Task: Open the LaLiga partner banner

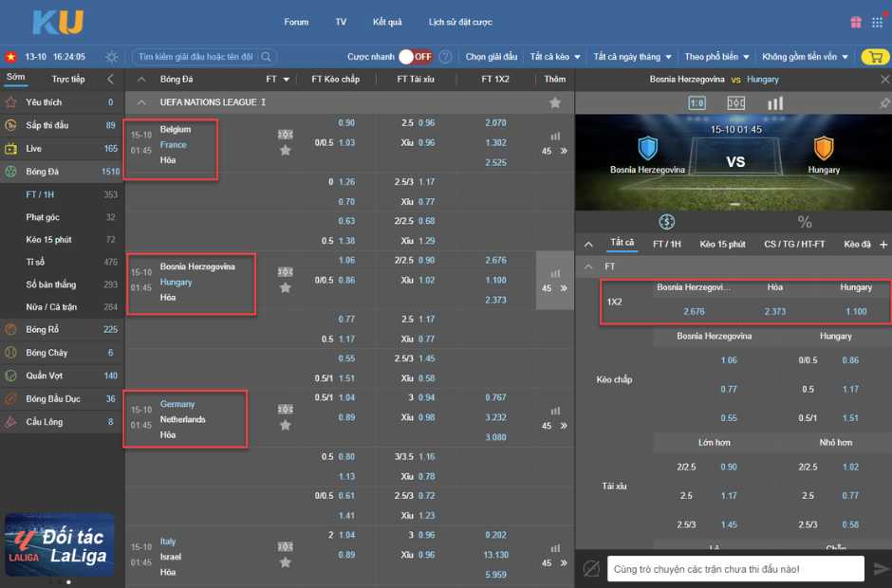Action: point(59,544)
